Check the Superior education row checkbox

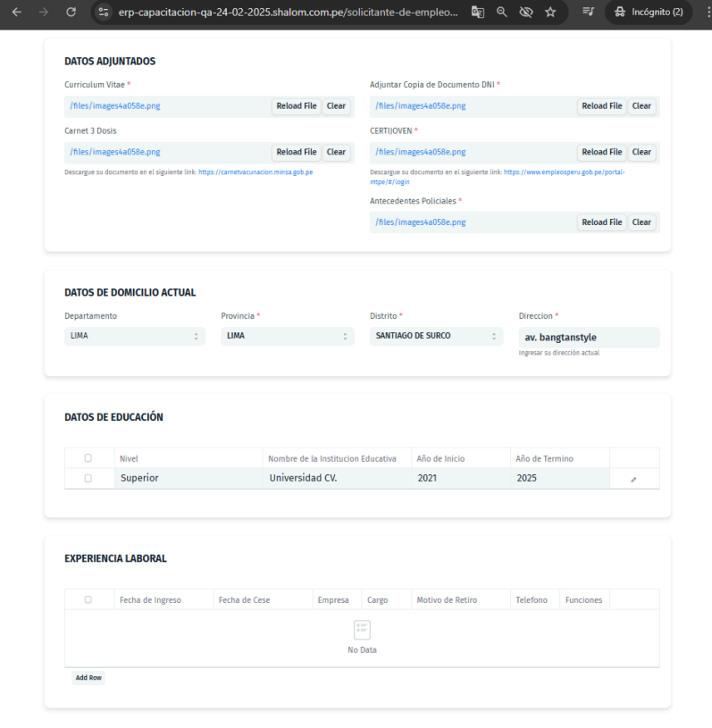[88, 478]
